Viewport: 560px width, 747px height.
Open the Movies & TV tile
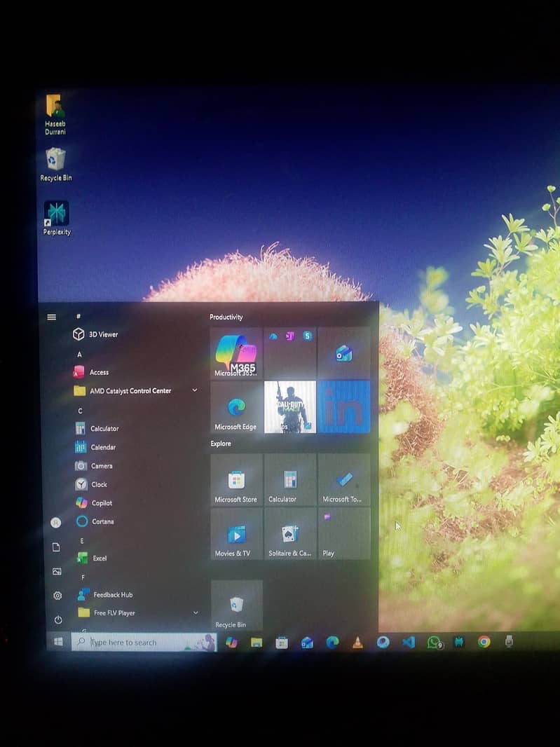[x=236, y=533]
